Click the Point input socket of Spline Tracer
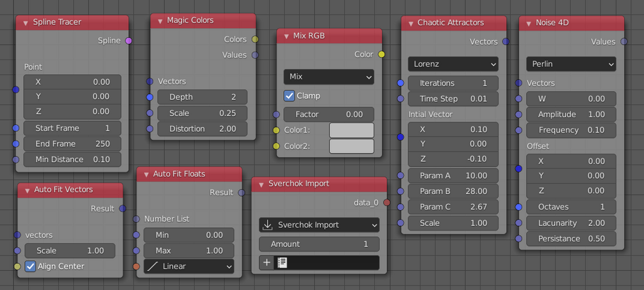 click(15, 90)
